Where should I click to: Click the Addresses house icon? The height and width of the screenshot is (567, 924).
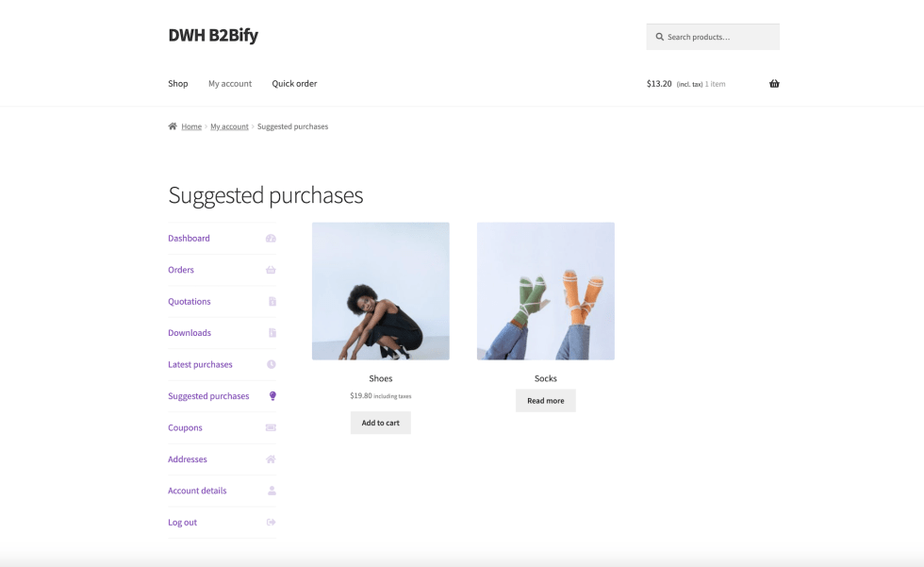271,459
